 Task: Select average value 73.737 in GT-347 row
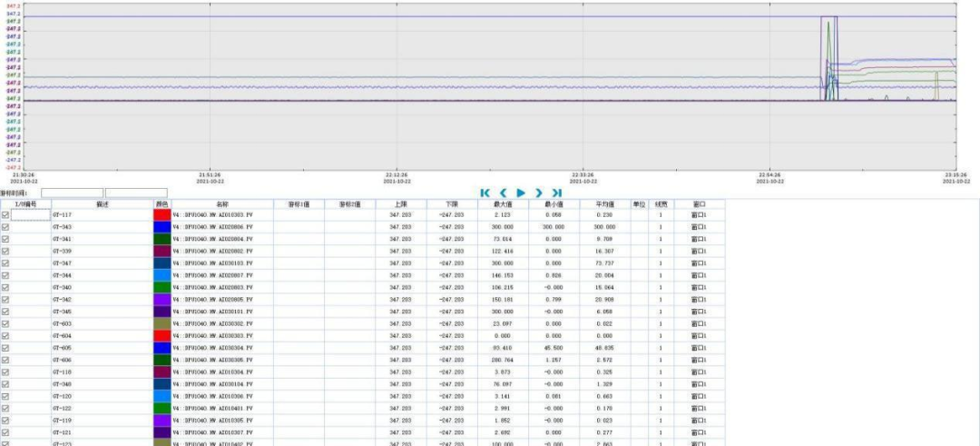click(x=605, y=263)
